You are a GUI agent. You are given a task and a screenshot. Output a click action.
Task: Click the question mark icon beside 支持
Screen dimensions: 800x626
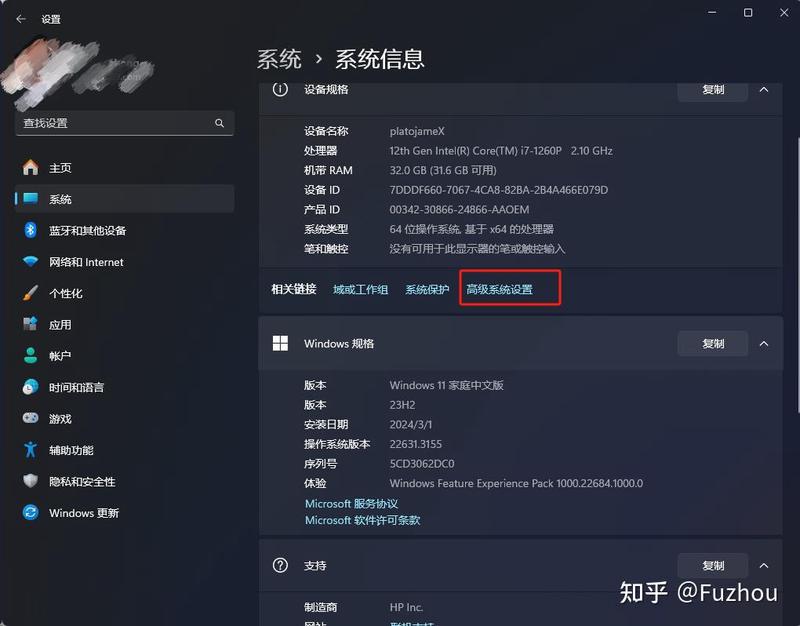[280, 565]
